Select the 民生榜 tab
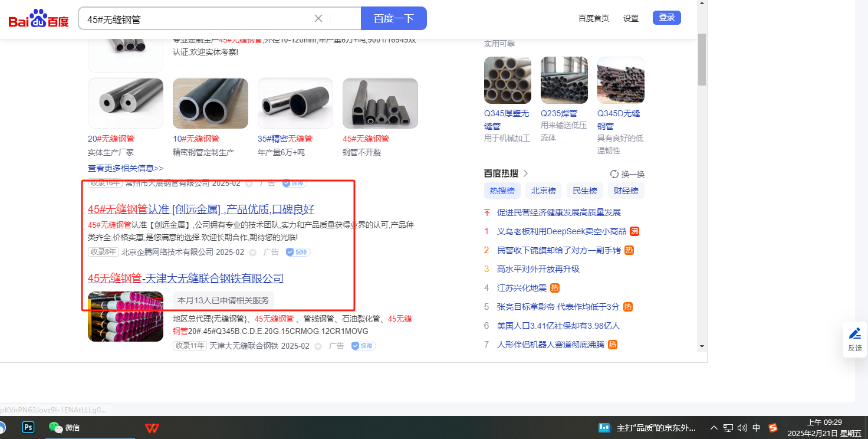Viewport: 868px width, 439px height. 585,191
